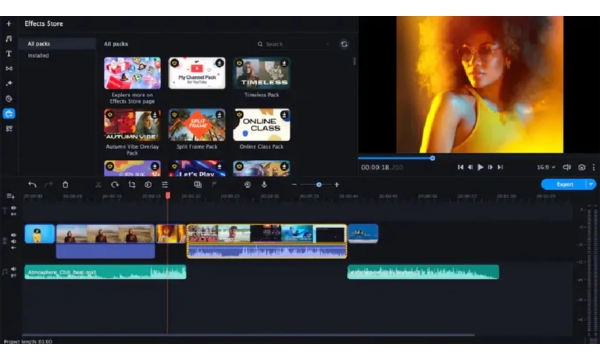Viewport: 600px width, 360px height.
Task: Click the preview seek bar handle
Action: point(432,158)
